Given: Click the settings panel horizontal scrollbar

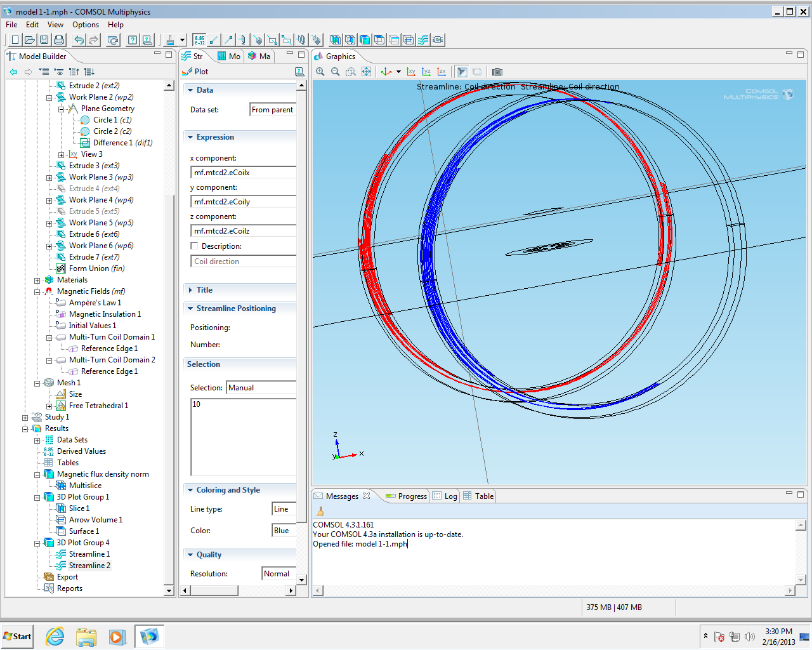Looking at the screenshot, I should click(213, 590).
